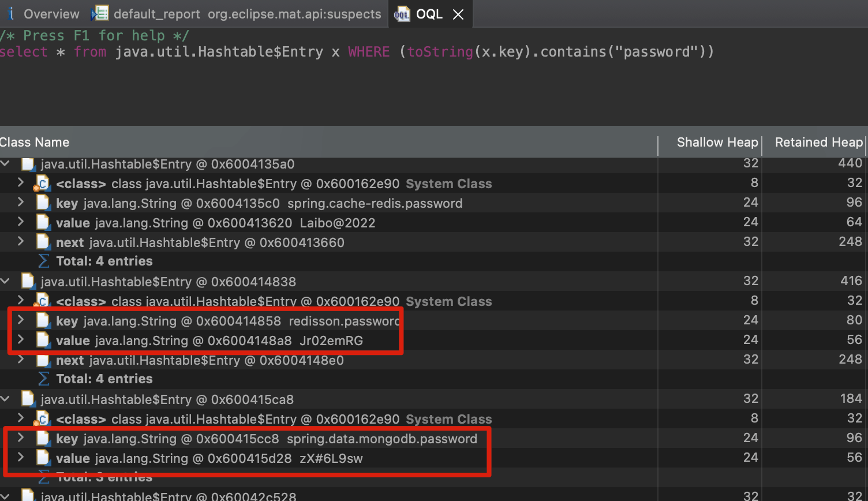Click the OQL tab's query icon
This screenshot has width=868, height=501.
pyautogui.click(x=402, y=14)
